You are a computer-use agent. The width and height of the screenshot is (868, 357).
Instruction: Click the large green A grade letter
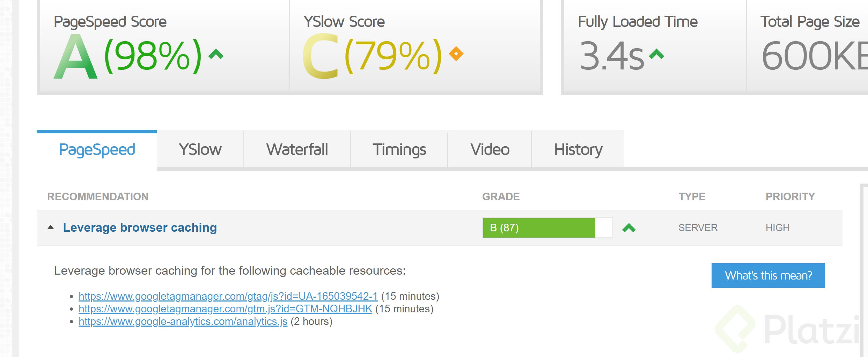(75, 56)
